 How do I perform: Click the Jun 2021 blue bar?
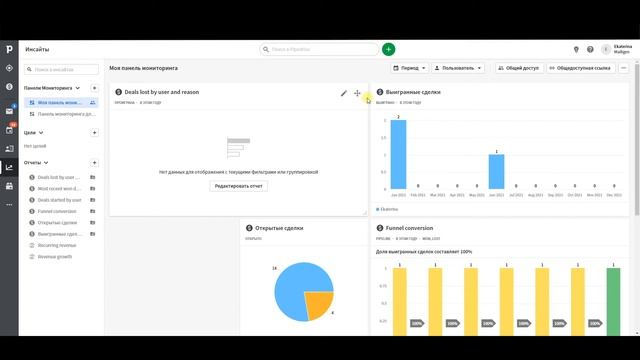(x=496, y=171)
